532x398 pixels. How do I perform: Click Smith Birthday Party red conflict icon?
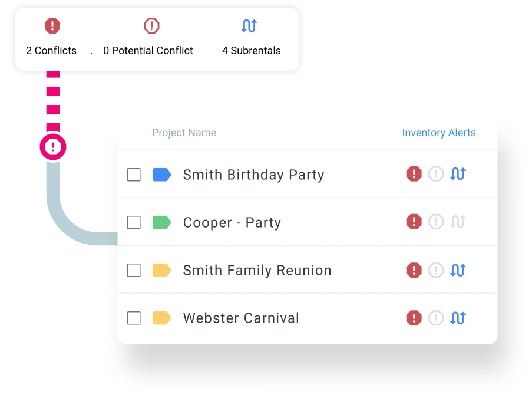point(414,174)
